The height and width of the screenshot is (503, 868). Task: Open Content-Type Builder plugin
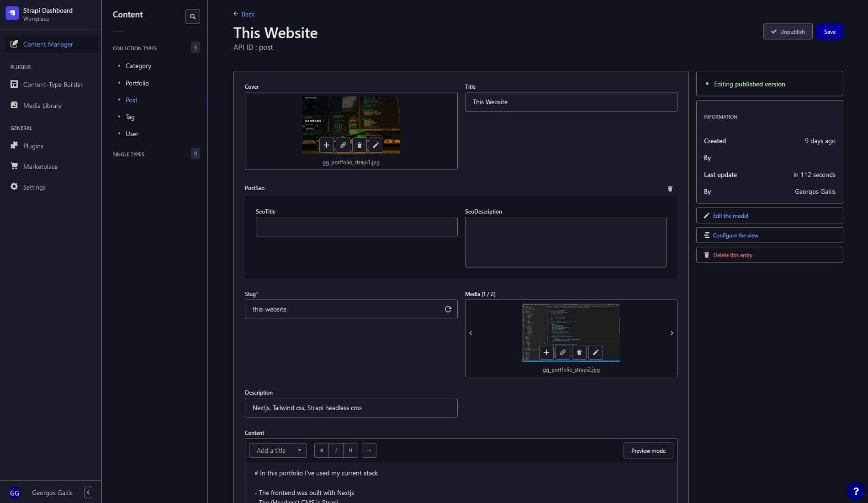[51, 84]
